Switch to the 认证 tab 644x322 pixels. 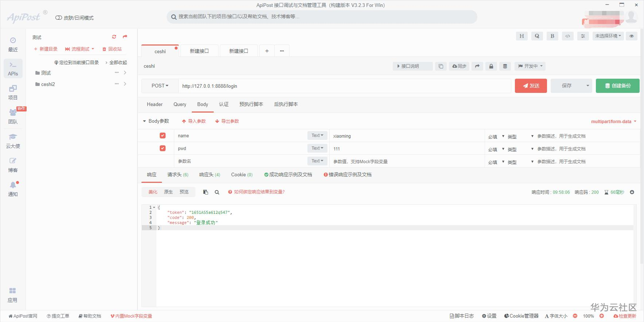[x=224, y=104]
